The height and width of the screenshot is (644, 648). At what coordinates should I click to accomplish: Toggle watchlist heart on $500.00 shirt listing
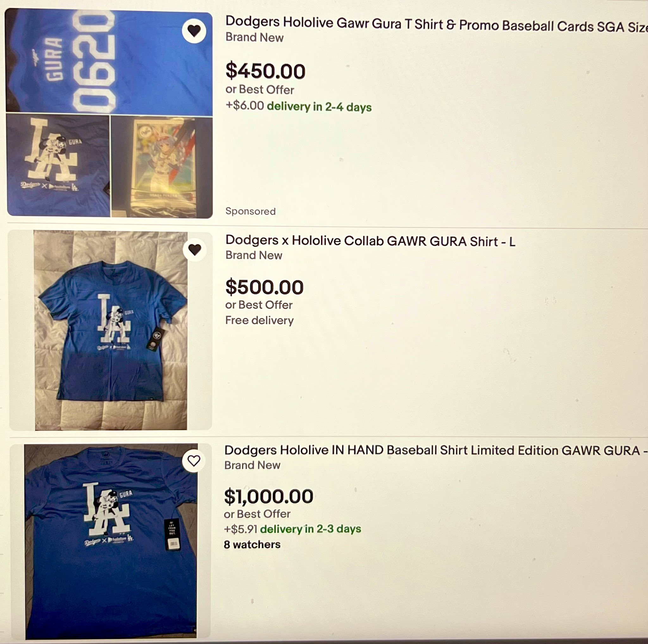[195, 249]
